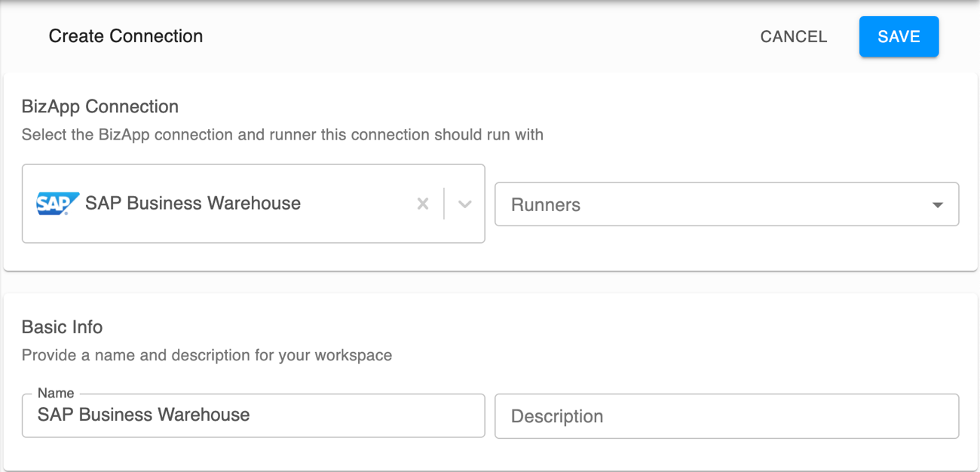Select the text SAP Business Warehouse in Name

coord(142,415)
